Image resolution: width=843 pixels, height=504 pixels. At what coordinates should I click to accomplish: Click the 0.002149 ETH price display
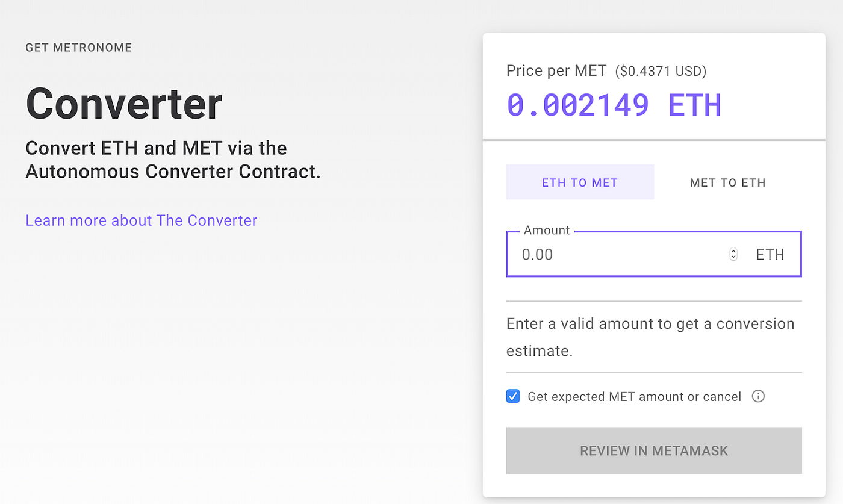612,104
